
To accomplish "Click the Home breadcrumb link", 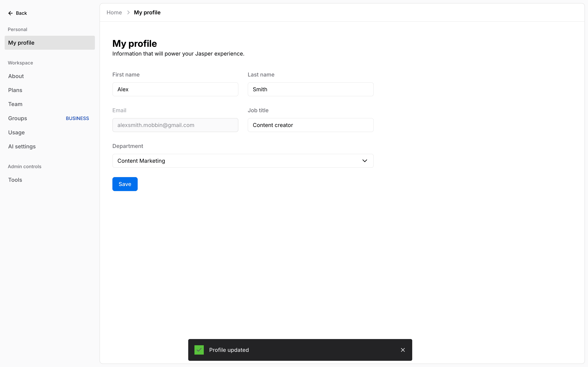I will [114, 12].
